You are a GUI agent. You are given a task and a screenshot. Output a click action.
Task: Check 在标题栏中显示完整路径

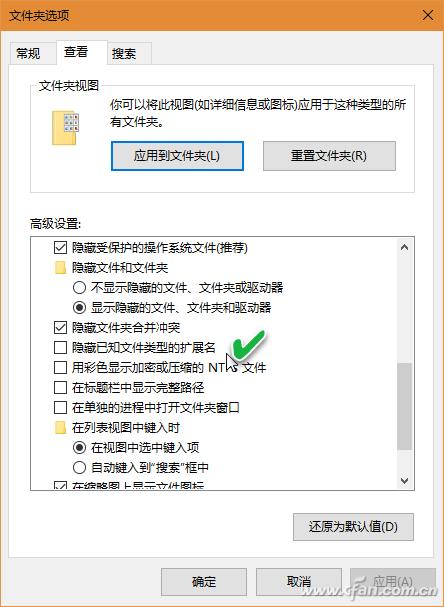tap(60, 388)
